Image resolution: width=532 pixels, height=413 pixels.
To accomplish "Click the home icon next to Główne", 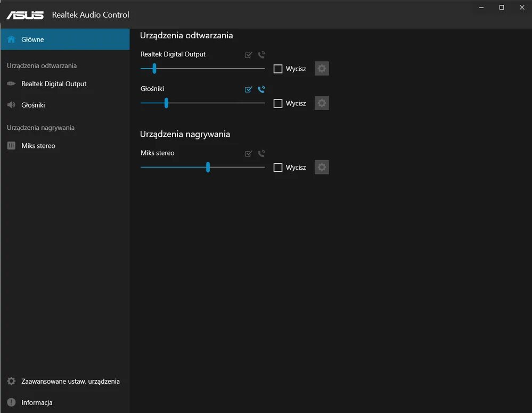I will point(11,39).
